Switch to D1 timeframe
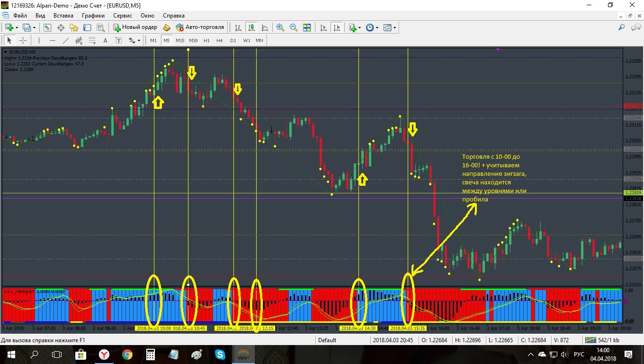The width and height of the screenshot is (644, 364). coord(233,40)
